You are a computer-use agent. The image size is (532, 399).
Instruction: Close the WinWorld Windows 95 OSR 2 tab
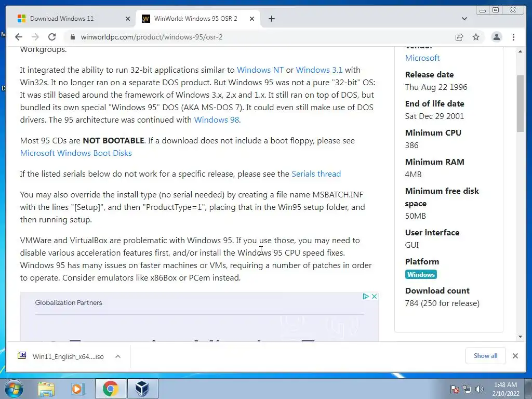(x=252, y=19)
